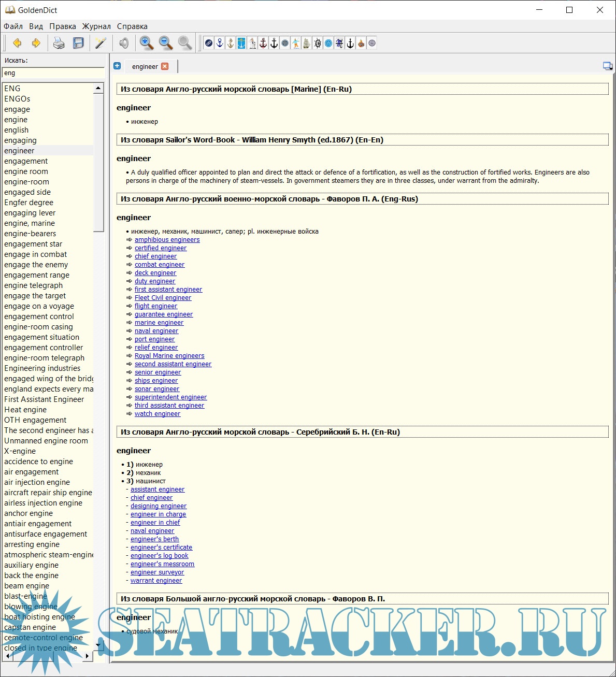Print the current article

pos(59,43)
